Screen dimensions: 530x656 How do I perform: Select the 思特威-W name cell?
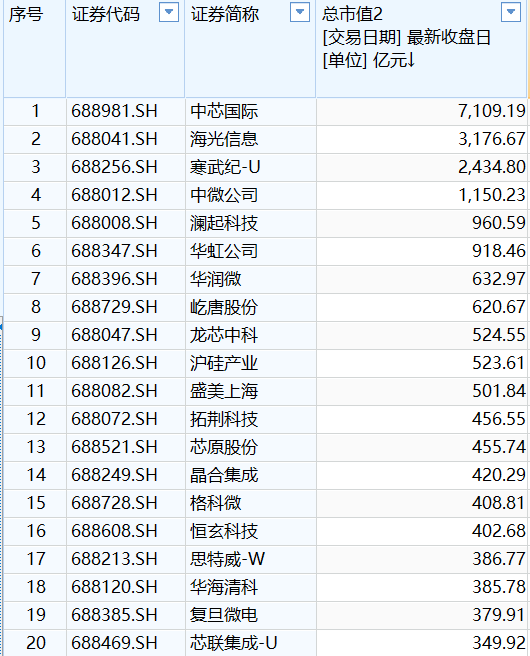click(x=250, y=560)
